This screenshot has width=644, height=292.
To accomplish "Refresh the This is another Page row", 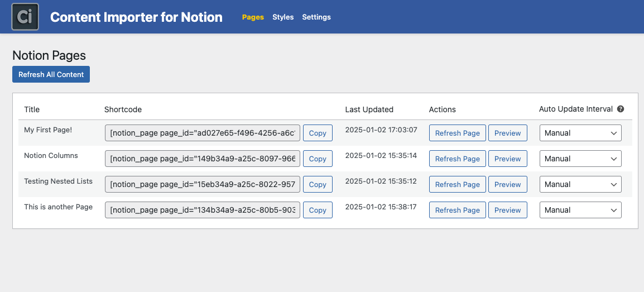I will pyautogui.click(x=457, y=210).
